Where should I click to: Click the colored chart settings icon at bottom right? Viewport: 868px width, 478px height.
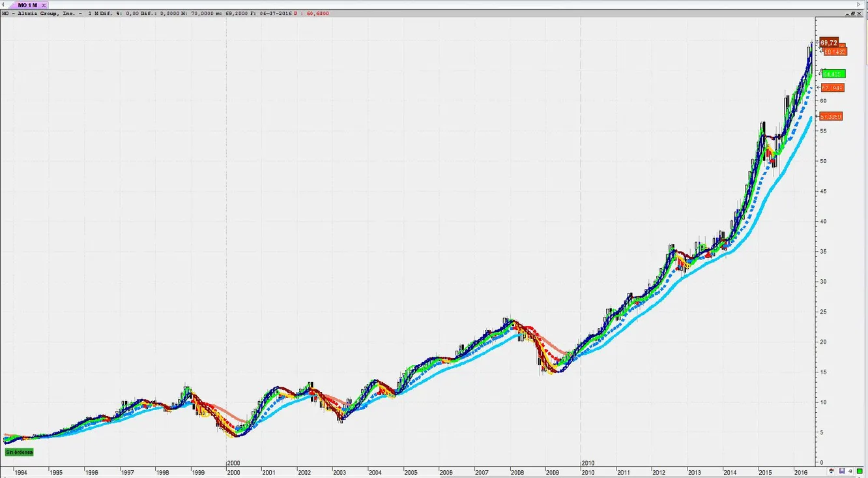[x=833, y=471]
